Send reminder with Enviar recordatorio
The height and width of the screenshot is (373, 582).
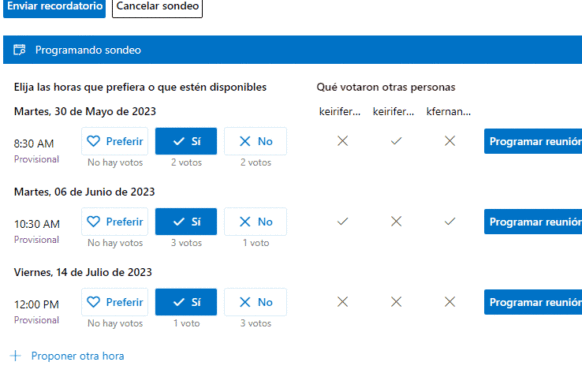[54, 7]
